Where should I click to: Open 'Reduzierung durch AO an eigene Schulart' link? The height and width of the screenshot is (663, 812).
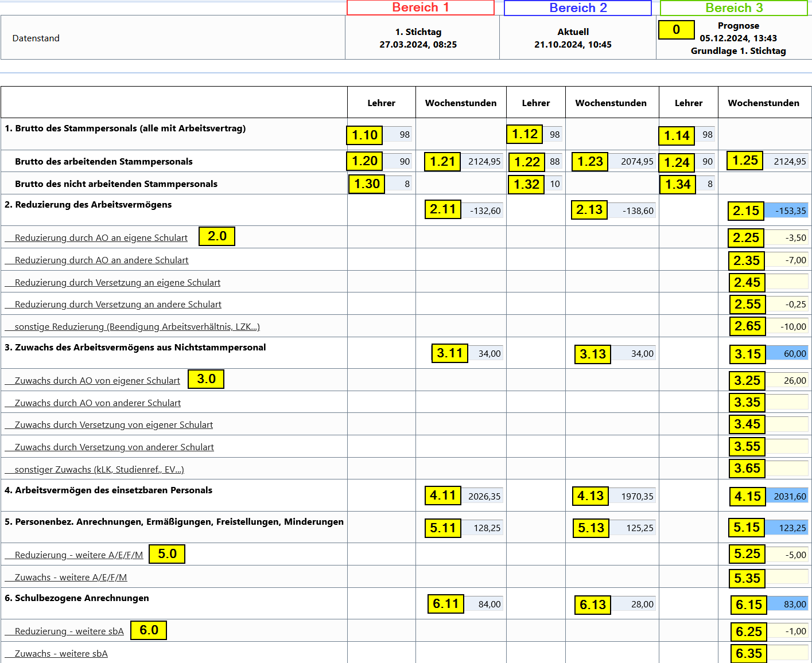[101, 238]
